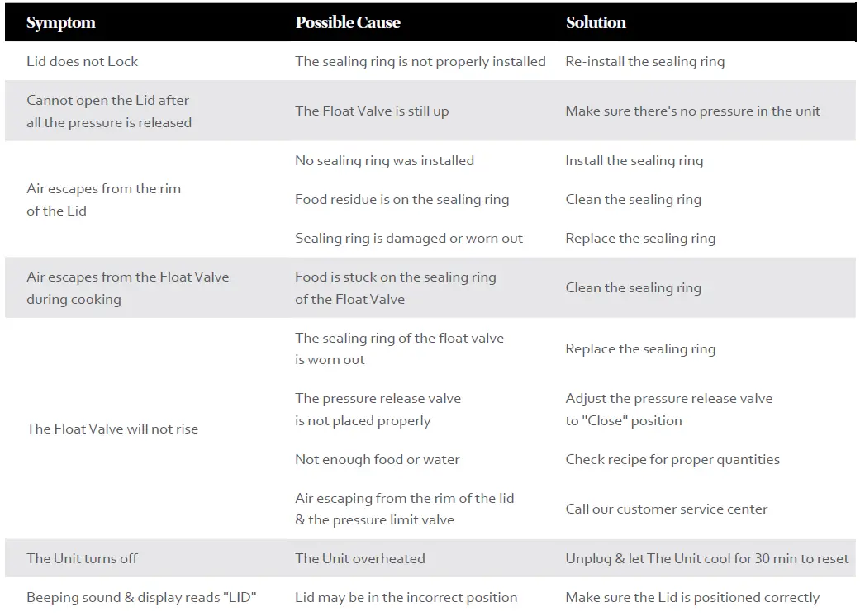Click 'Make sure the Lid is positioned correctly'
The width and height of the screenshot is (860, 616).
692,597
